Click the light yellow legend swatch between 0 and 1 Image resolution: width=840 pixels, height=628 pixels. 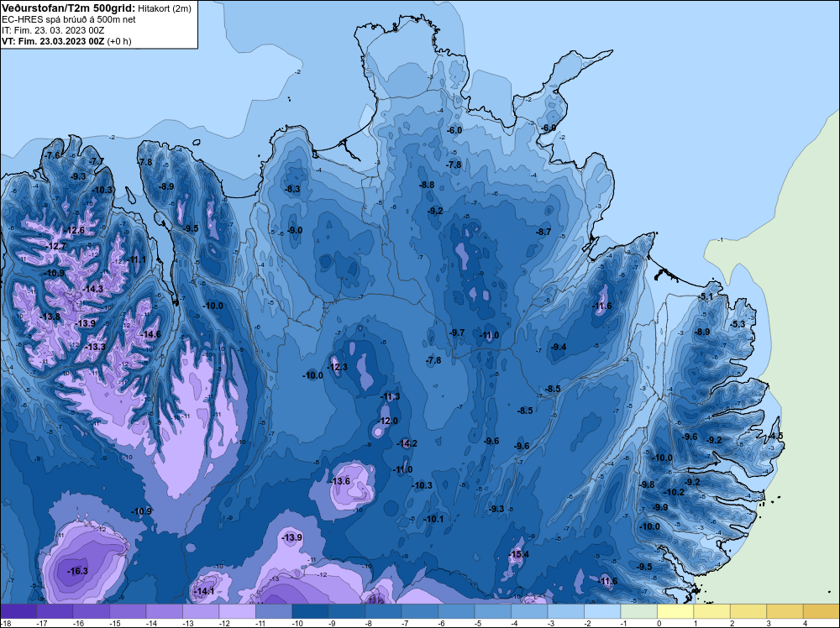point(675,611)
